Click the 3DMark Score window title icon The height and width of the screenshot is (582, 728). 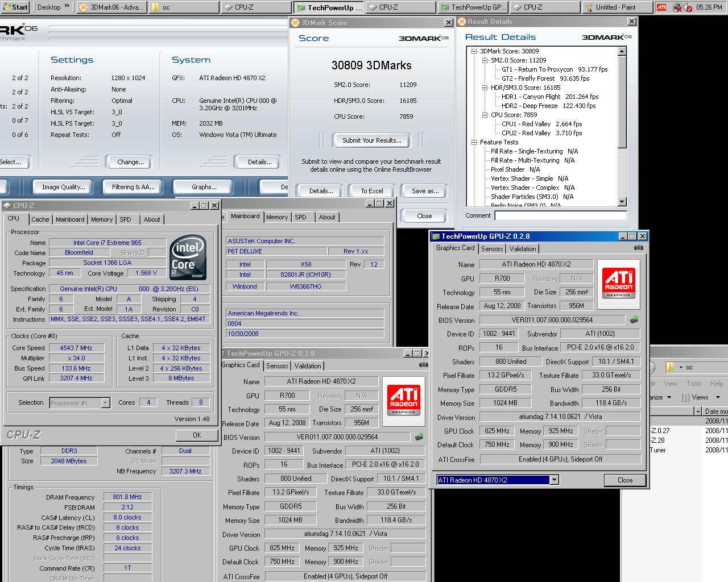coord(295,23)
